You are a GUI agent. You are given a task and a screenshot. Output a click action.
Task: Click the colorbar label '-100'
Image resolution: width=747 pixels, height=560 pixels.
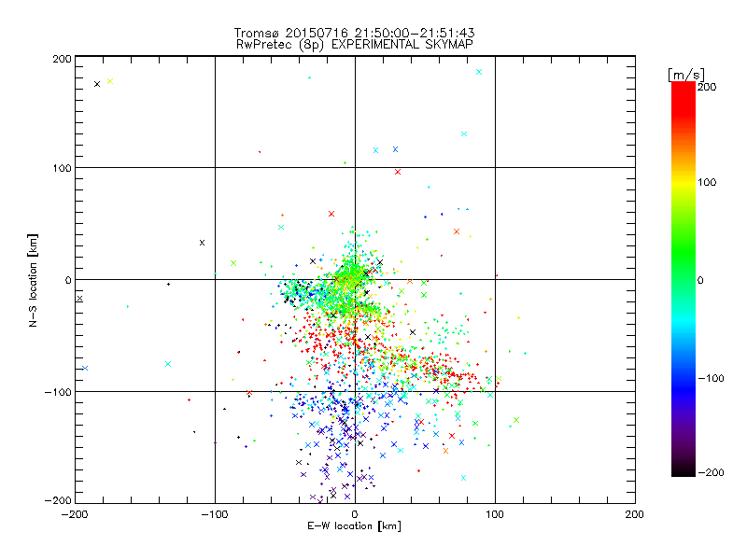[712, 378]
